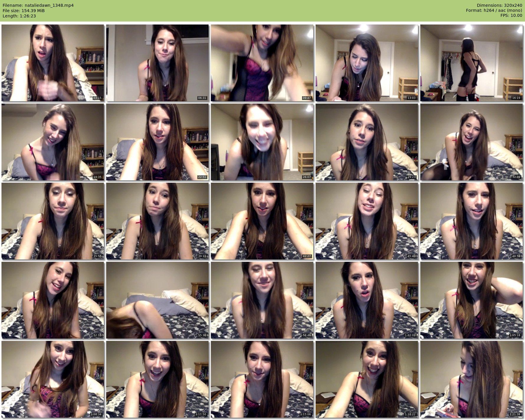Select the thumbnail timestamped 35:55

point(52,221)
